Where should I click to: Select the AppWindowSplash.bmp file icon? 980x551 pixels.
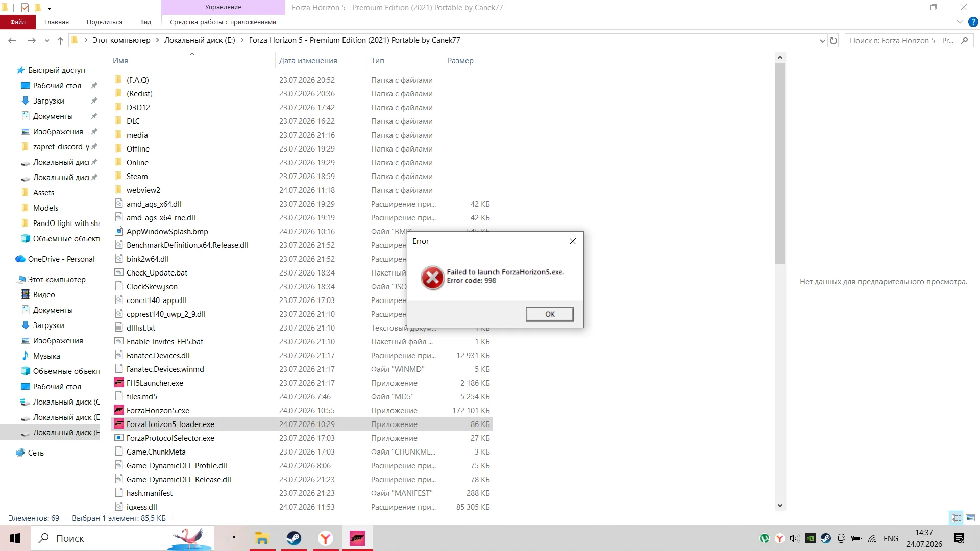[119, 231]
